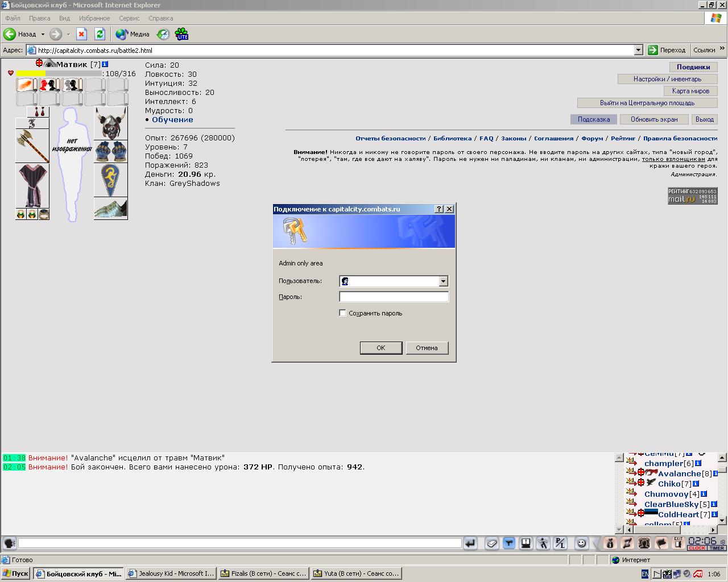Click IE Refresh toolbar icon
This screenshot has width=728, height=582.
pos(100,34)
